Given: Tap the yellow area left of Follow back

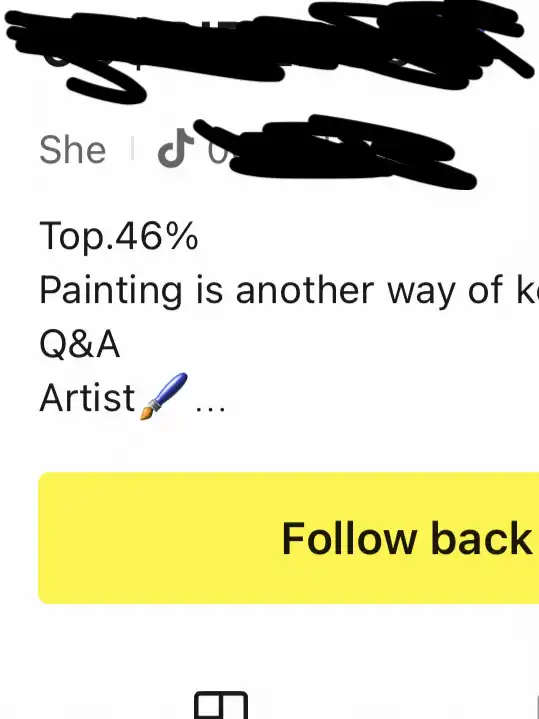Looking at the screenshot, I should pyautogui.click(x=156, y=538).
